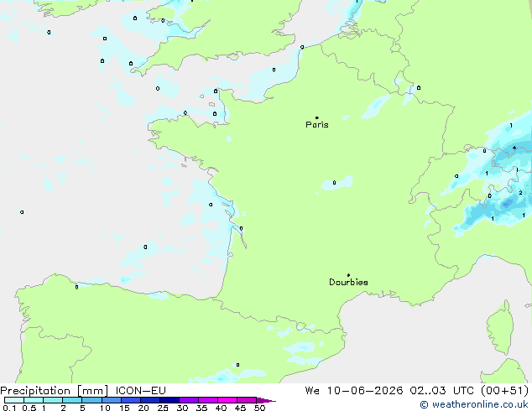Click the legend scale value 50
The image size is (532, 411).
(x=259, y=408)
